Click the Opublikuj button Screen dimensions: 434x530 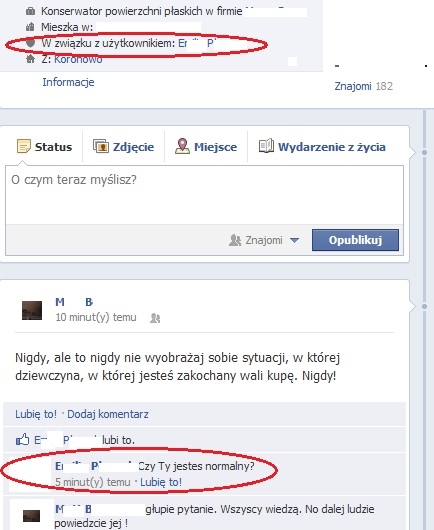coord(355,240)
